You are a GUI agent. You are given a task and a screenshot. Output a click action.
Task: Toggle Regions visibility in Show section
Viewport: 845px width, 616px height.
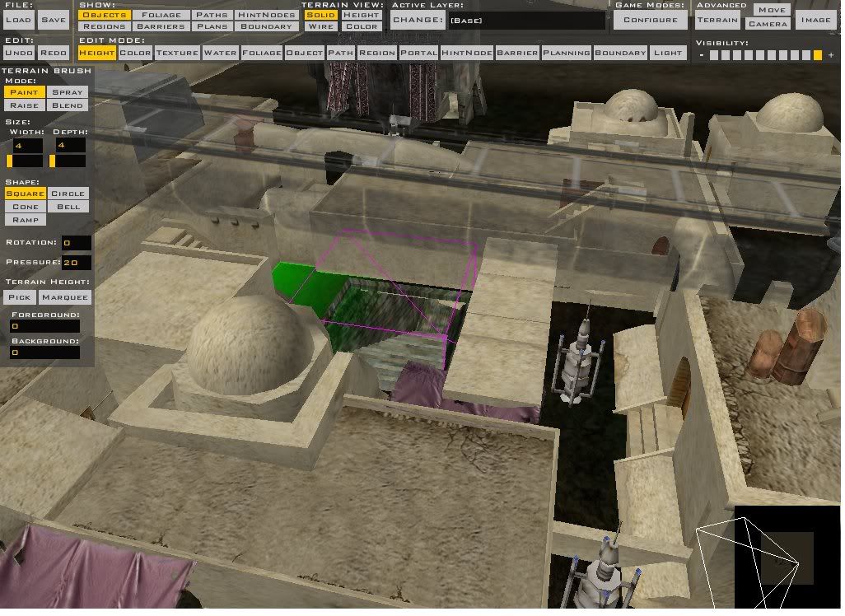tap(104, 26)
